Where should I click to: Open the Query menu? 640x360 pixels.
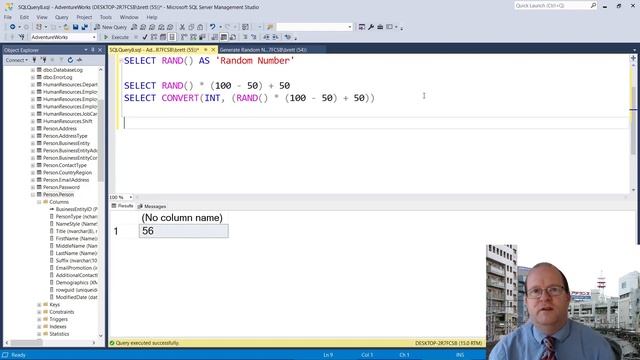tap(62, 17)
